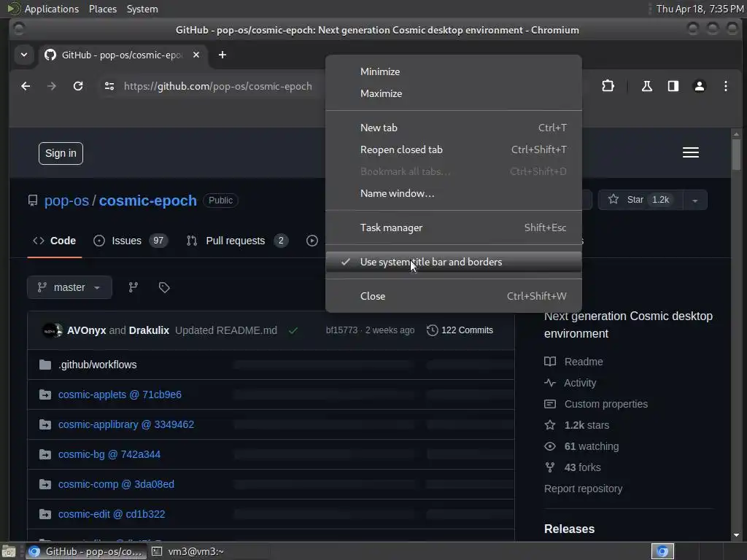Click the browser forward arrow
This screenshot has width=747, height=560.
(52, 86)
